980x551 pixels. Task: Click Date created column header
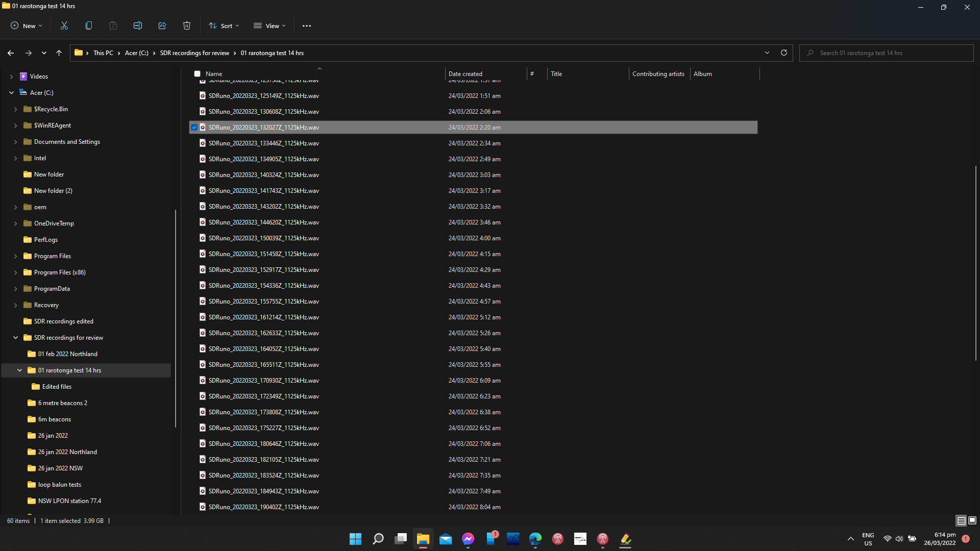pos(465,74)
